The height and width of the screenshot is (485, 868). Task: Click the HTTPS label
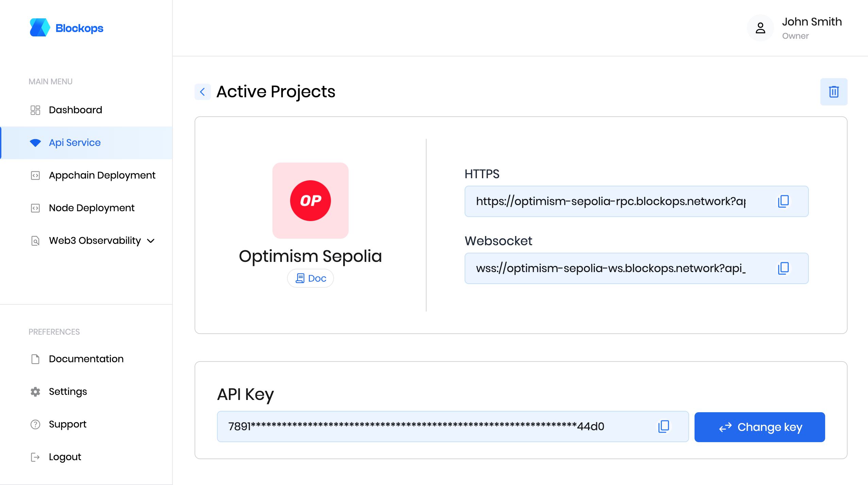coord(482,174)
